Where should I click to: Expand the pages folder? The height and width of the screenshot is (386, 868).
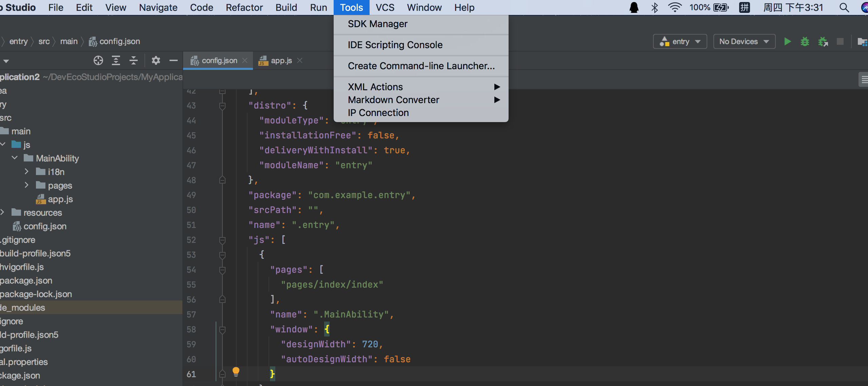(26, 185)
